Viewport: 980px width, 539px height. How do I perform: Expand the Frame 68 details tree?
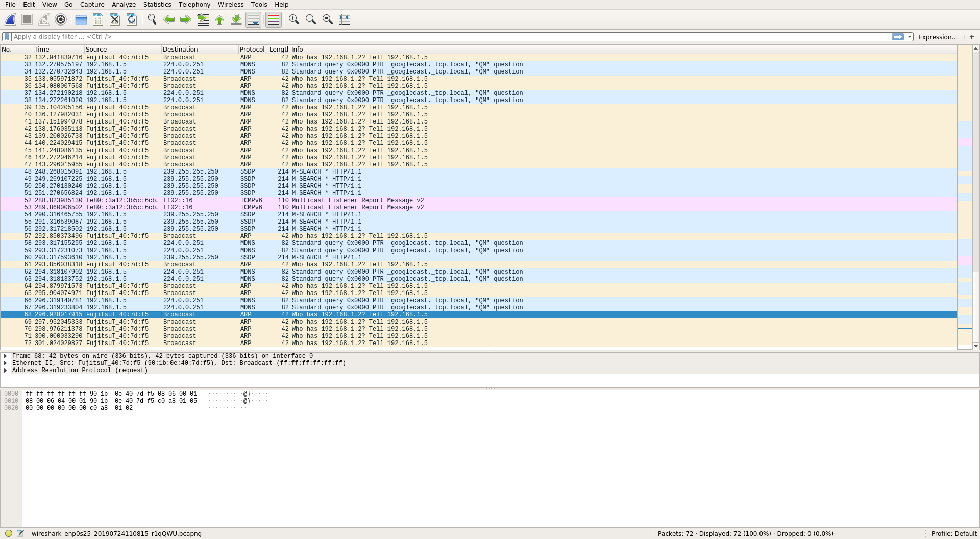[6, 356]
